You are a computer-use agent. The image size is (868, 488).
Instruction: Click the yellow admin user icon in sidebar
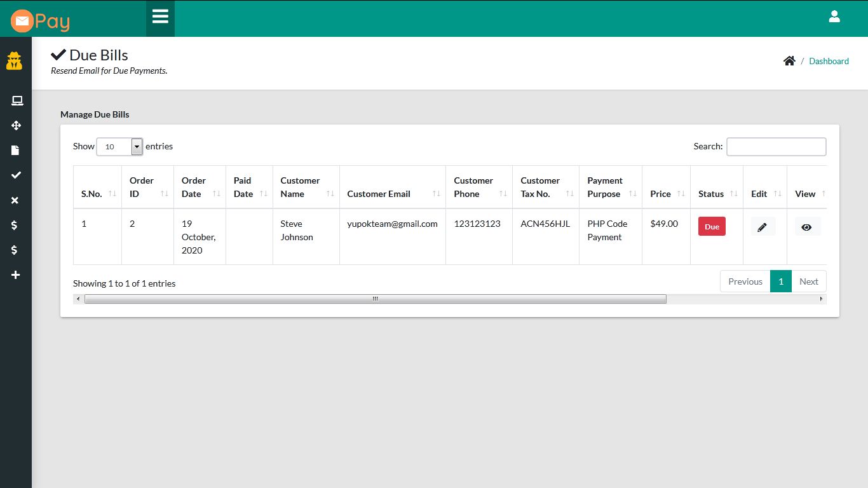click(x=15, y=61)
